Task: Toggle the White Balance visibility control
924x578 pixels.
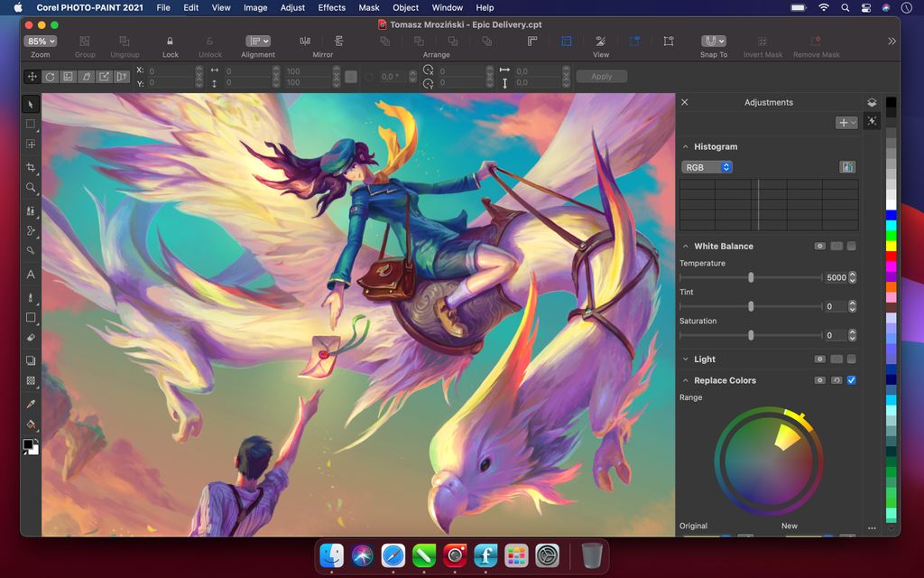Action: (x=818, y=245)
